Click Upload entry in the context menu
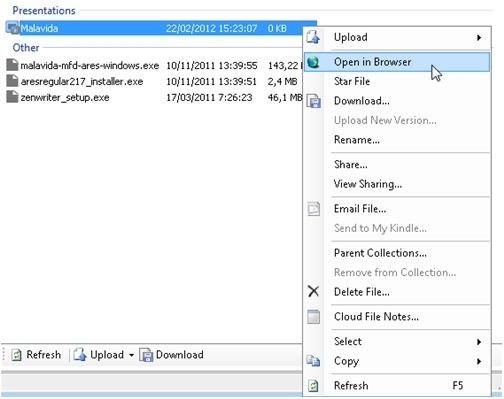 tap(397, 37)
